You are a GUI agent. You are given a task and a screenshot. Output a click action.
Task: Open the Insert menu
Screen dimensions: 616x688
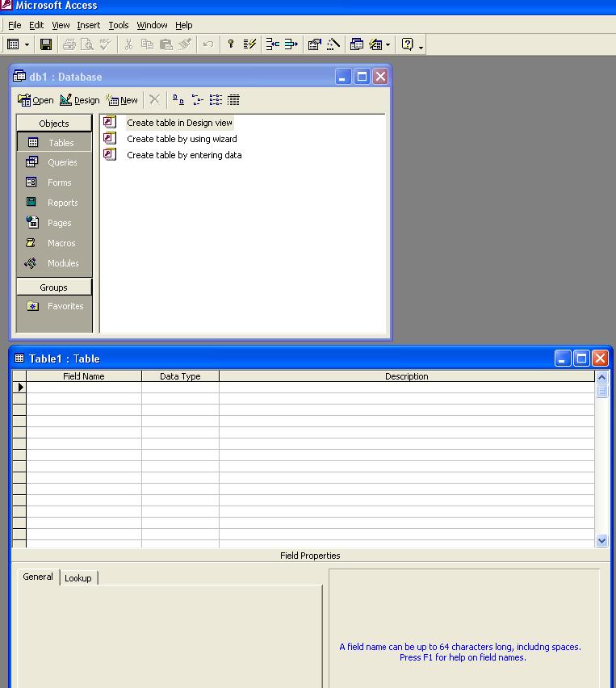tap(88, 25)
